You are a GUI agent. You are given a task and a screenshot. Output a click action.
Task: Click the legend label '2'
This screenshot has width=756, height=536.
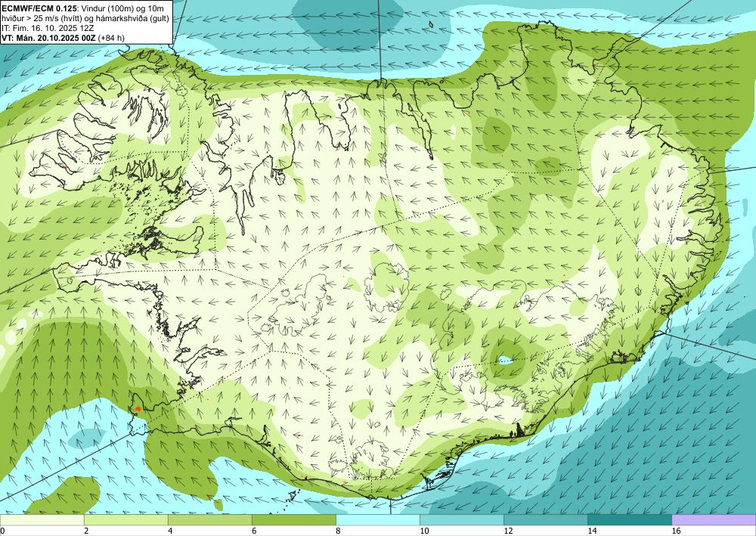point(86,531)
